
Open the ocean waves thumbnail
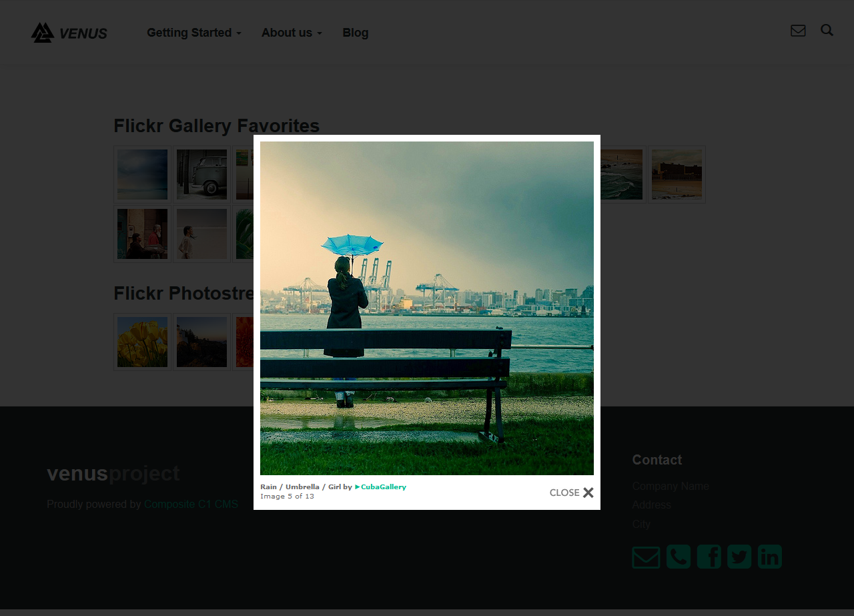coord(620,174)
